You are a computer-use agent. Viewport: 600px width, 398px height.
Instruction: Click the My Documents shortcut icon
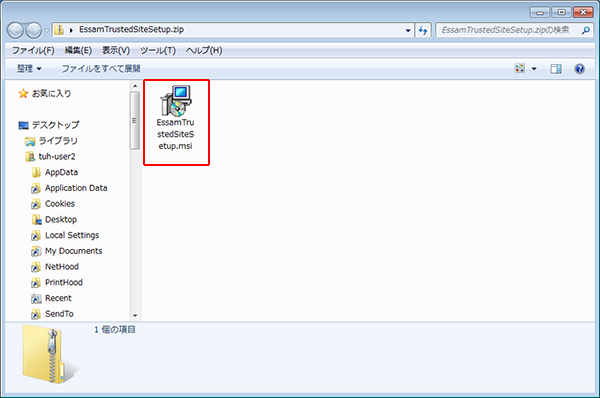[36, 251]
